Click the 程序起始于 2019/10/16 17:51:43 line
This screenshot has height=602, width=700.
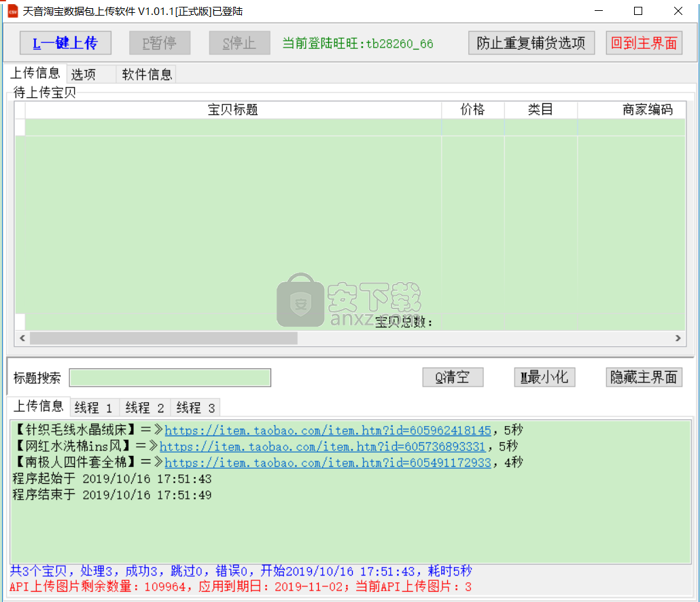pyautogui.click(x=112, y=479)
